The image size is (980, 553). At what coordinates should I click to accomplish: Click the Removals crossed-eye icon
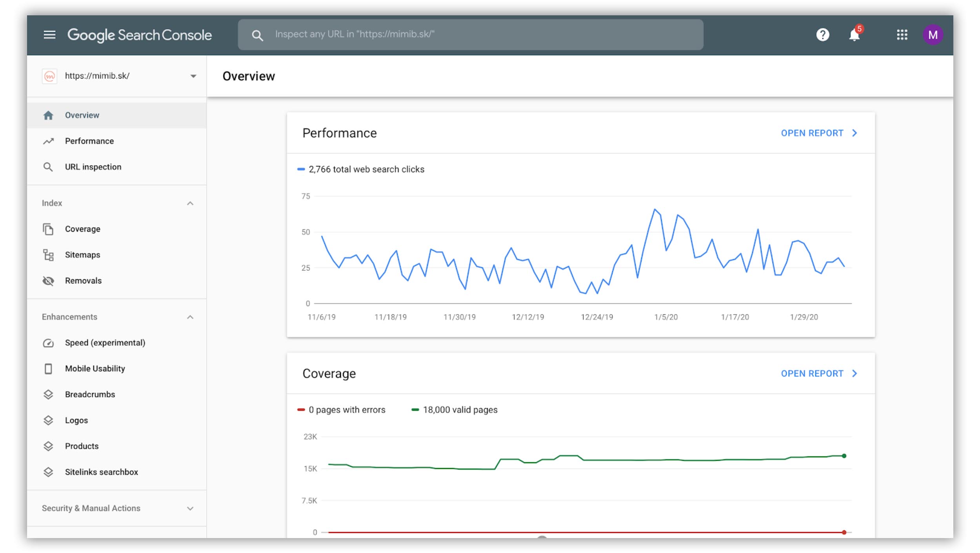(48, 281)
